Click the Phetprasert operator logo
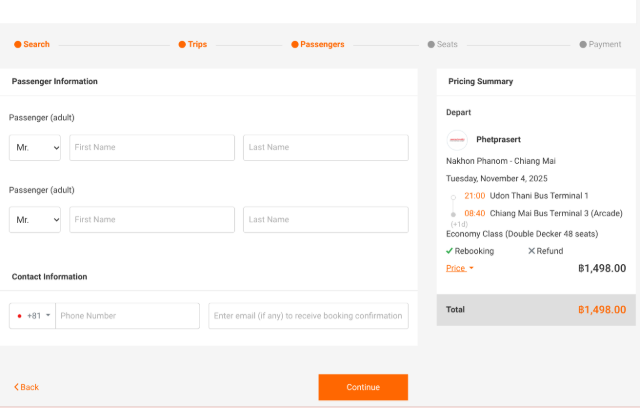 pyautogui.click(x=457, y=140)
